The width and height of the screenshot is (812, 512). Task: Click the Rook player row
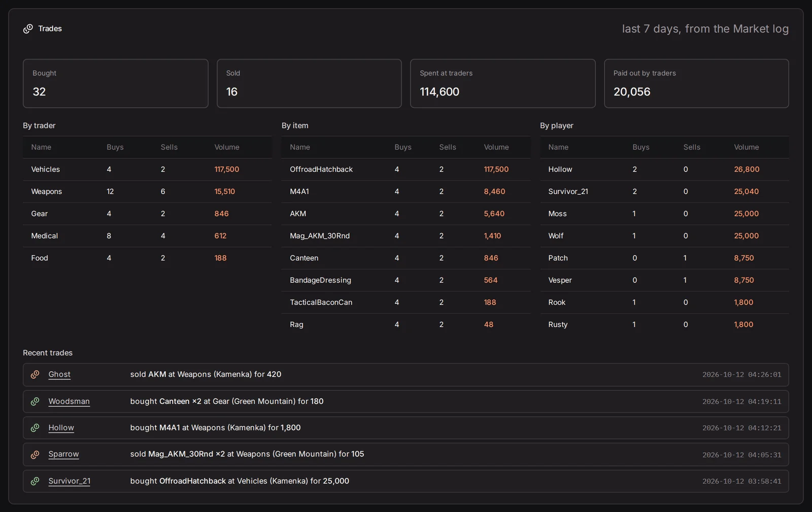tap(664, 302)
